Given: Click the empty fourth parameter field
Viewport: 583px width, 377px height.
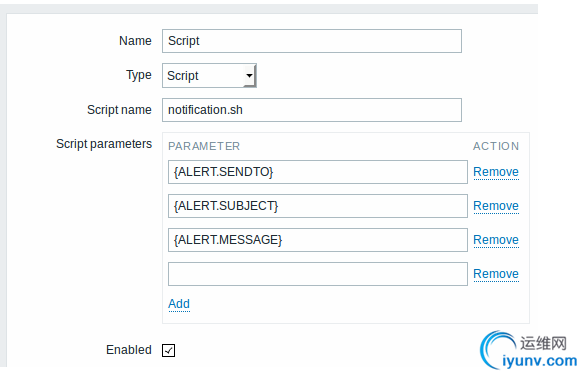Looking at the screenshot, I should coord(318,274).
